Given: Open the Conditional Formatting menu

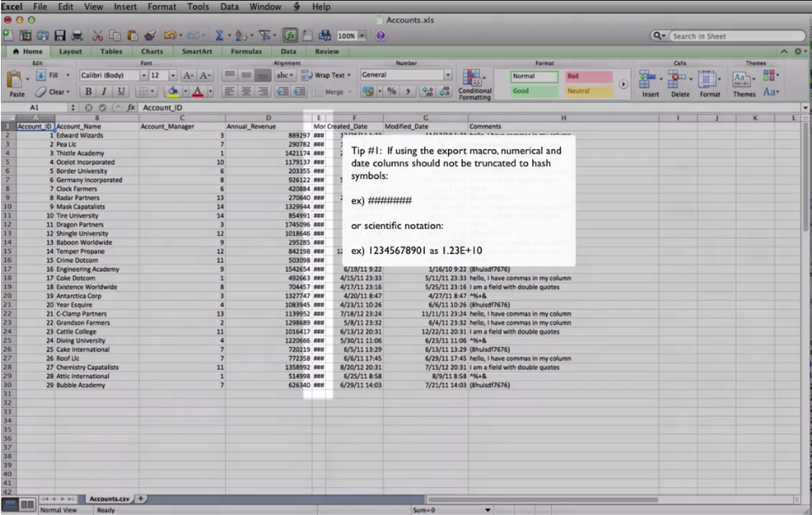Looking at the screenshot, I should tap(474, 84).
